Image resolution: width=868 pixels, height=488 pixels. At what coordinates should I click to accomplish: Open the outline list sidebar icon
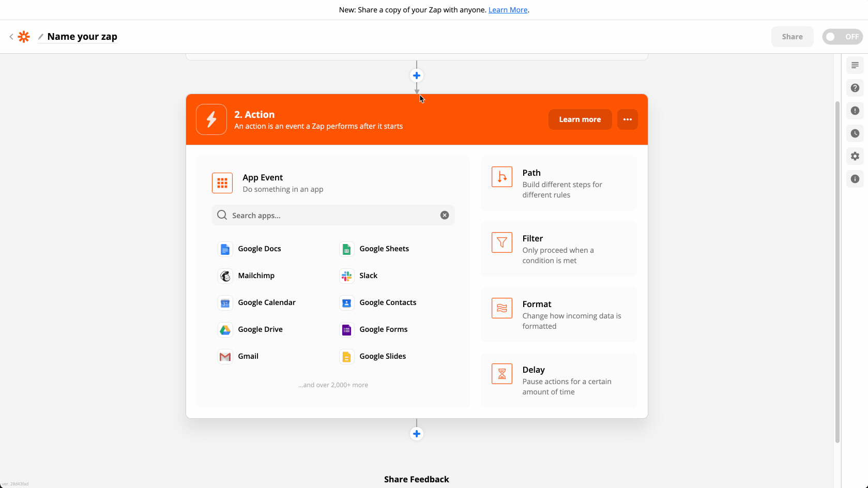[x=855, y=65]
